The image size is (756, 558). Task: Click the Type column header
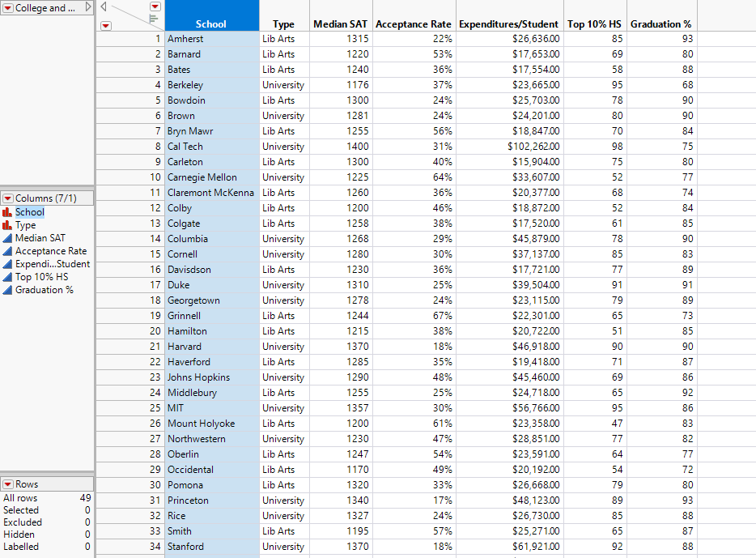coord(284,16)
